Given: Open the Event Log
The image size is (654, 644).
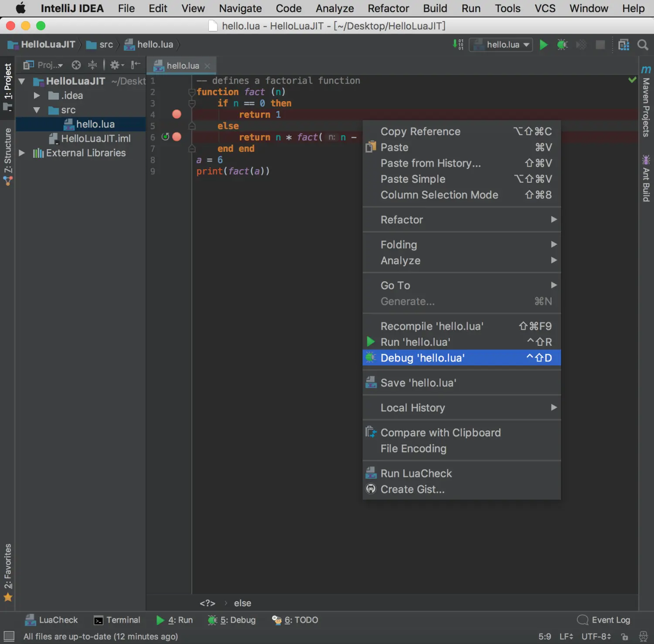Looking at the screenshot, I should (x=603, y=620).
